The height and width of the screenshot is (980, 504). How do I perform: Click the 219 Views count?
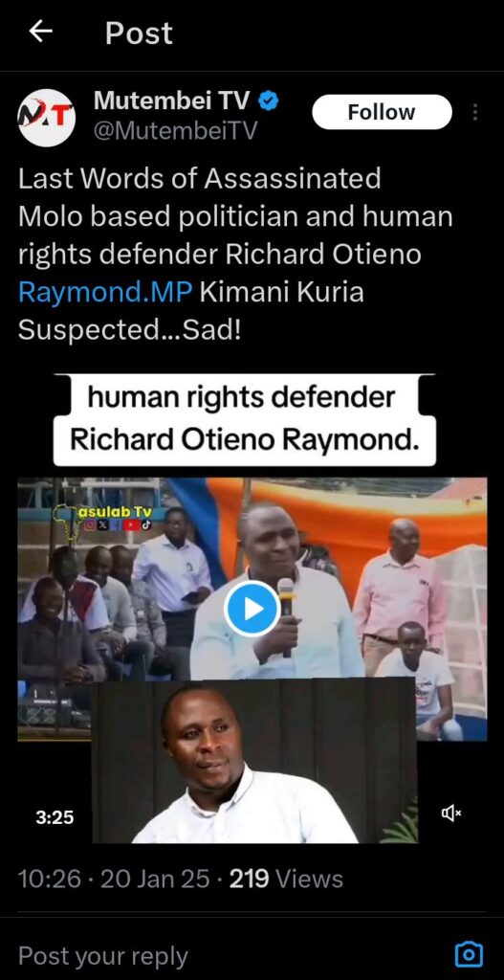coord(286,880)
